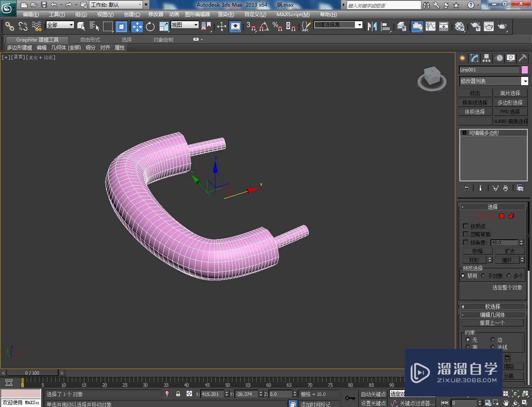Open the 渲染(R) menu
Screen dimensions: 532x407
click(226, 14)
